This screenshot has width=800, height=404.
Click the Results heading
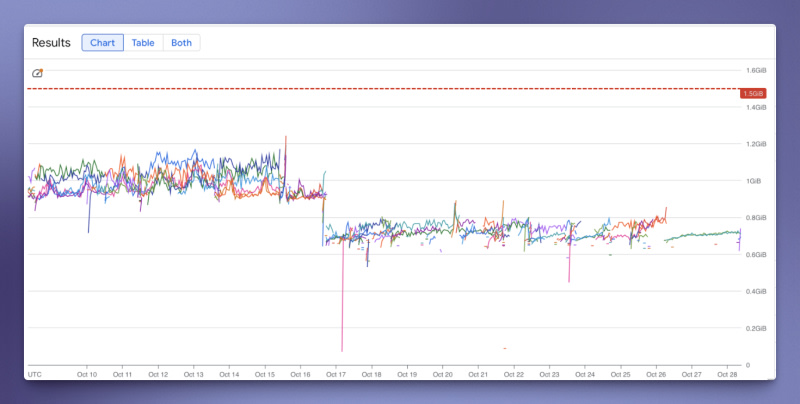click(x=51, y=43)
